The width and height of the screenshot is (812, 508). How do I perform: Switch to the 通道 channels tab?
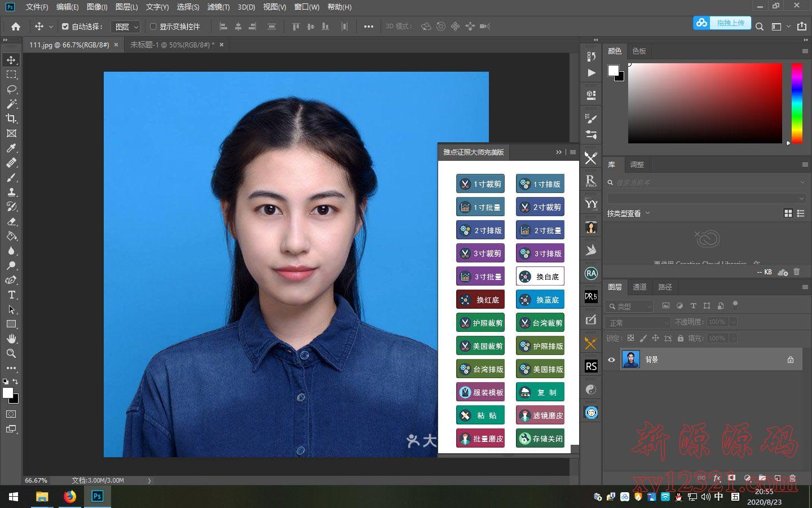(x=639, y=287)
